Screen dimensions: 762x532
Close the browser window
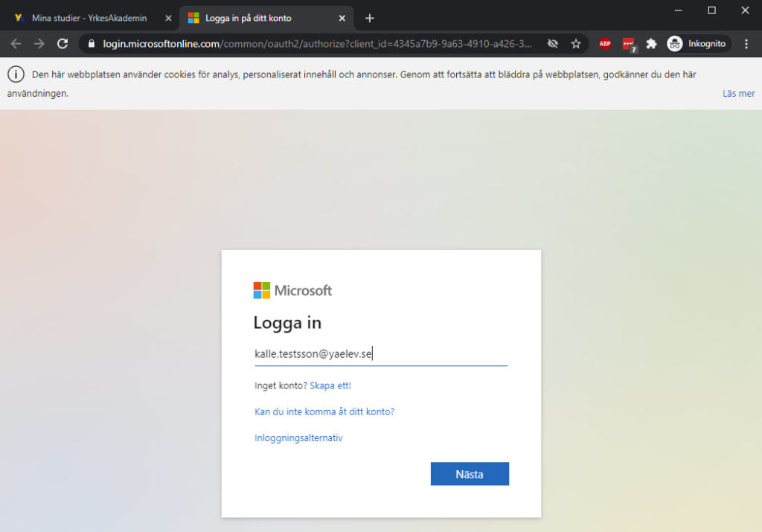[x=745, y=10]
